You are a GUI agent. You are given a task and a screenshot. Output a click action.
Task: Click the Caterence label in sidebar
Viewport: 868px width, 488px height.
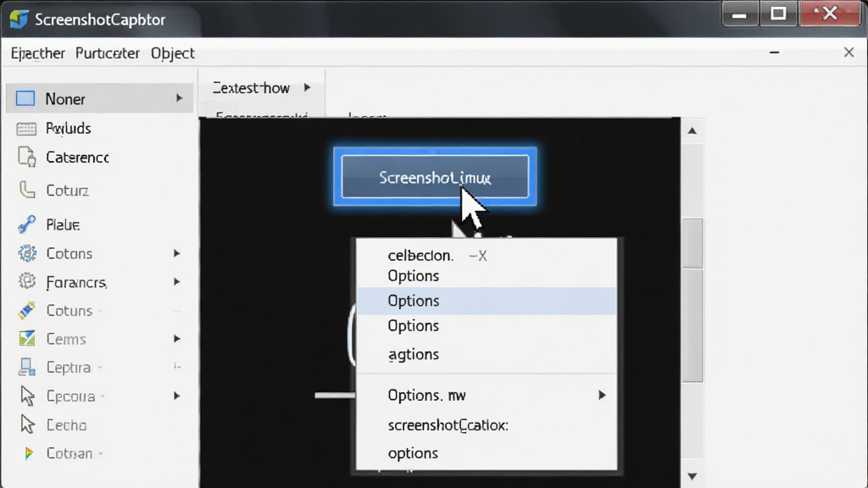(77, 158)
